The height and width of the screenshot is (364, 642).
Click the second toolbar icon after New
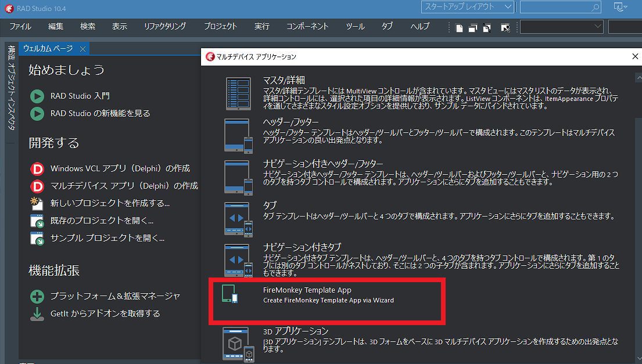click(x=473, y=28)
